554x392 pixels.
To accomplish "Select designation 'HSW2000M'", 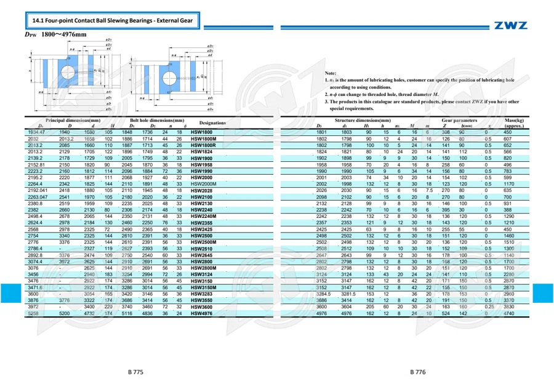I will 204,184.
